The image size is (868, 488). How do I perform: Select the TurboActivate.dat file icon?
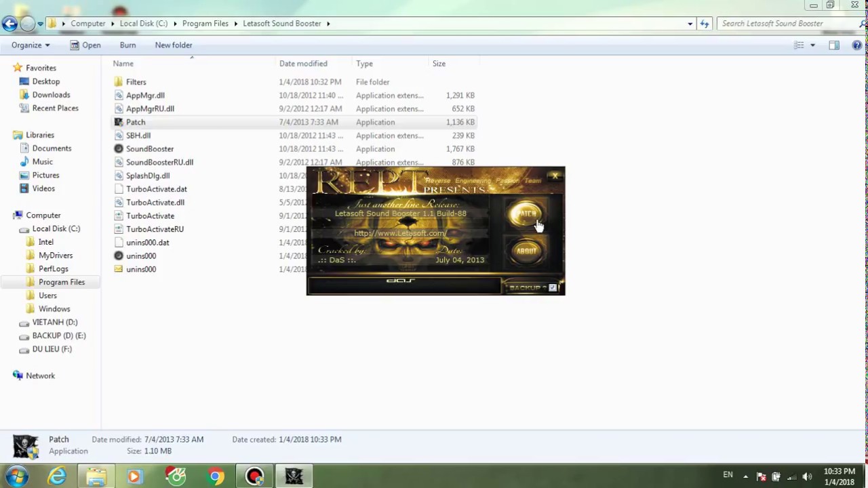point(119,189)
